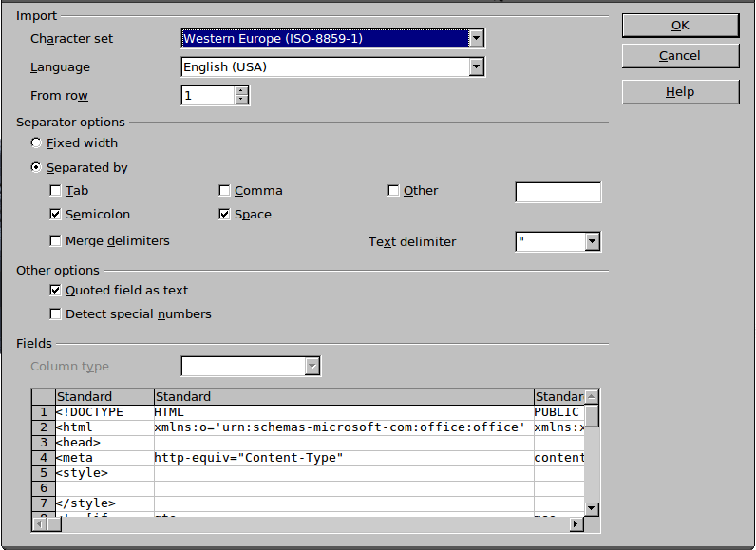The height and width of the screenshot is (550, 756).
Task: Click the 'content' cell in row 4
Action: pyautogui.click(x=559, y=458)
